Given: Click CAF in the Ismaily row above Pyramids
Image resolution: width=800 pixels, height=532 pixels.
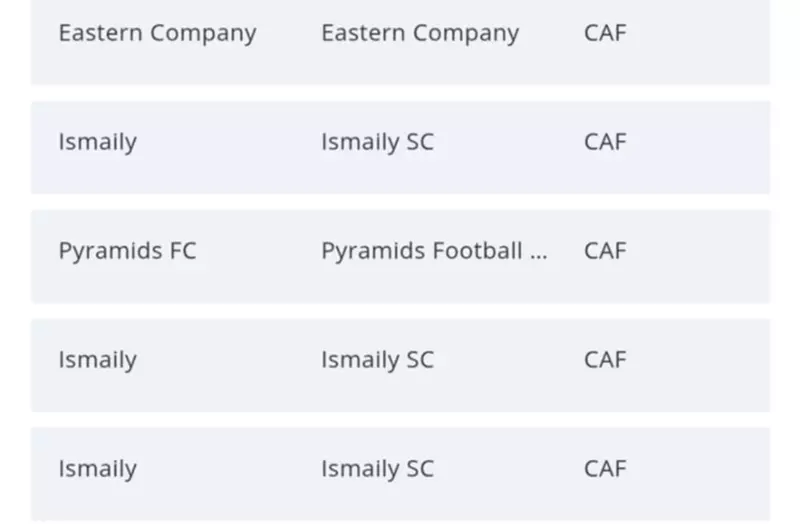Looking at the screenshot, I should [x=605, y=142].
